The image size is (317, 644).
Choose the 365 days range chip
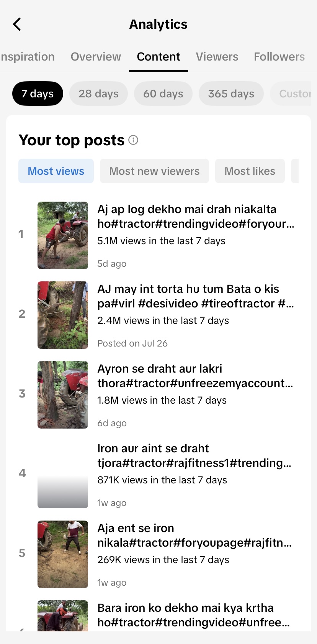click(231, 94)
